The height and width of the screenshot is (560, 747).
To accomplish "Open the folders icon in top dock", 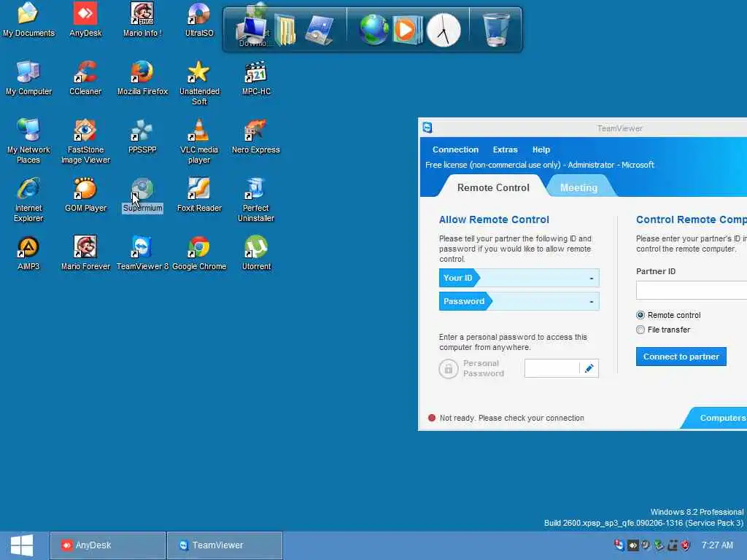I will [x=285, y=29].
